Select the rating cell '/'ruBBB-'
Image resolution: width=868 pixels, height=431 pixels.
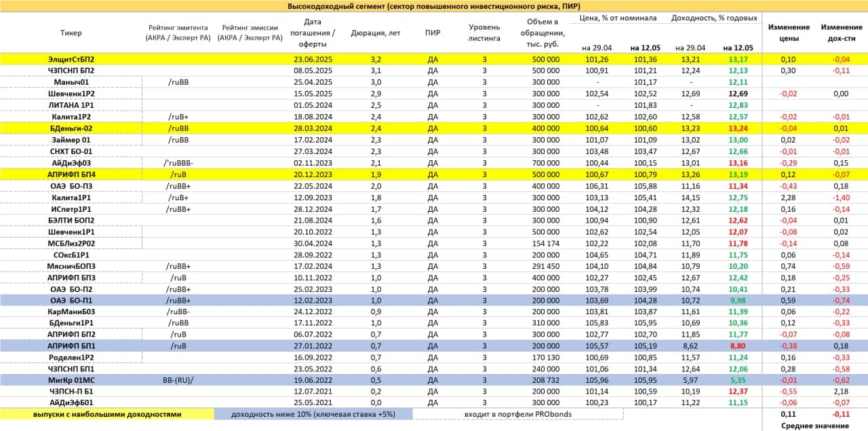tap(178, 163)
